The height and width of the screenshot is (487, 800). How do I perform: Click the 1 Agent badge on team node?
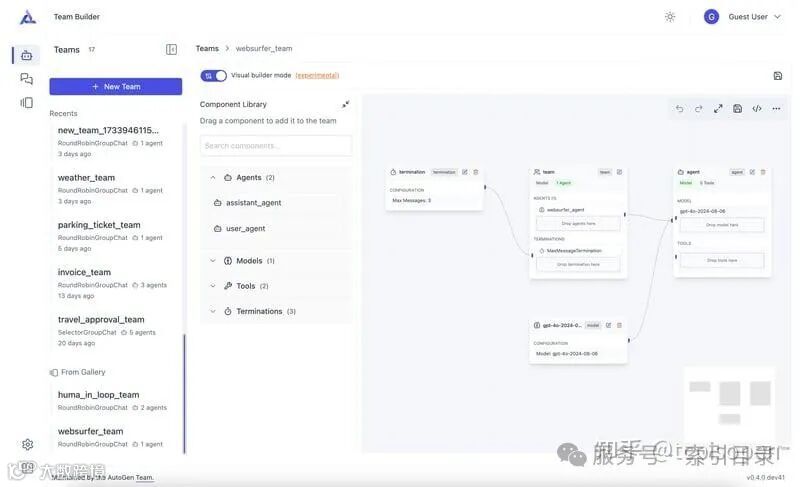[564, 183]
